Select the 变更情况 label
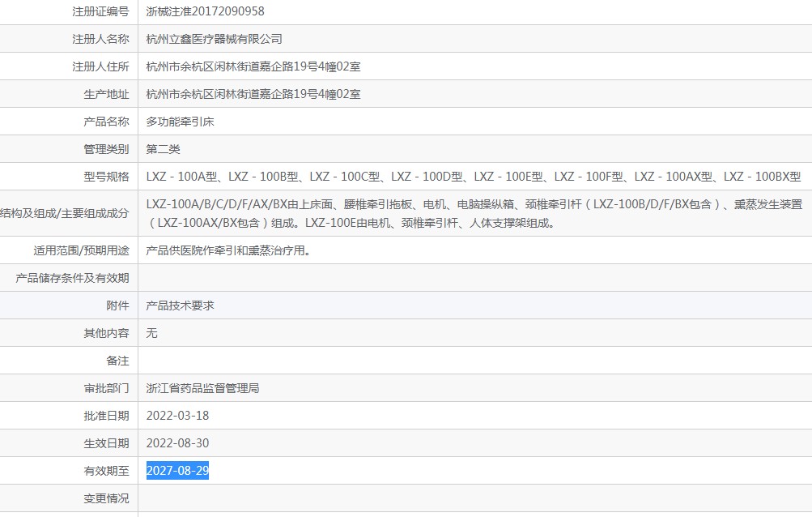This screenshot has width=812, height=517. (106, 498)
